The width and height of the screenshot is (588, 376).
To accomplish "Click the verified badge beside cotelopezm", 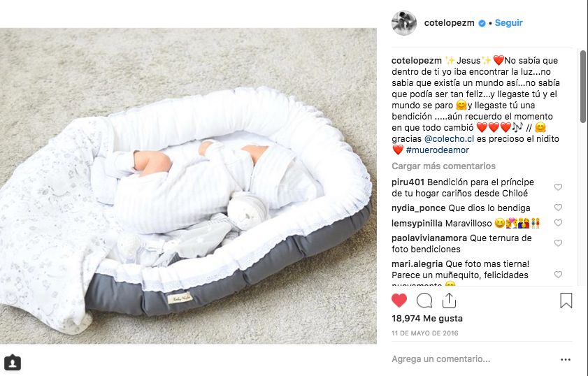I will (482, 23).
